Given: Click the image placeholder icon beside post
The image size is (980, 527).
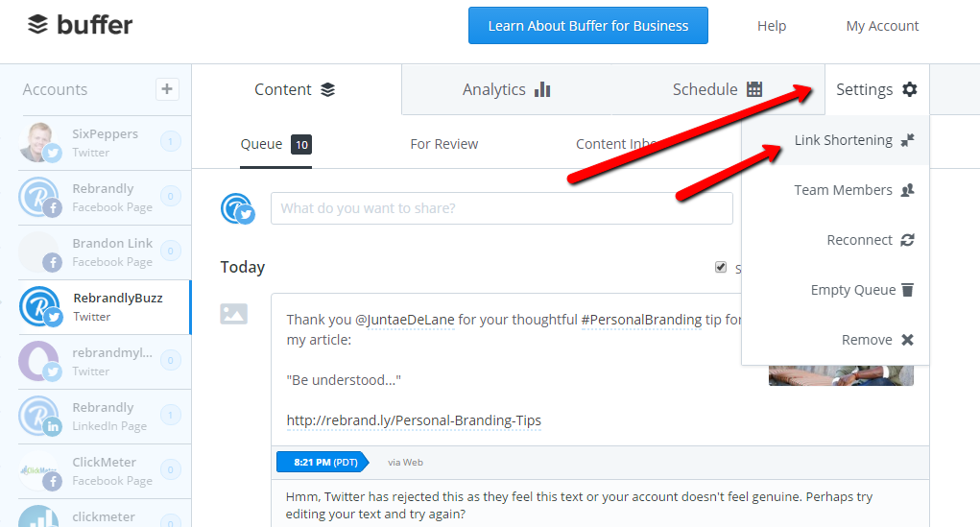Looking at the screenshot, I should [234, 314].
